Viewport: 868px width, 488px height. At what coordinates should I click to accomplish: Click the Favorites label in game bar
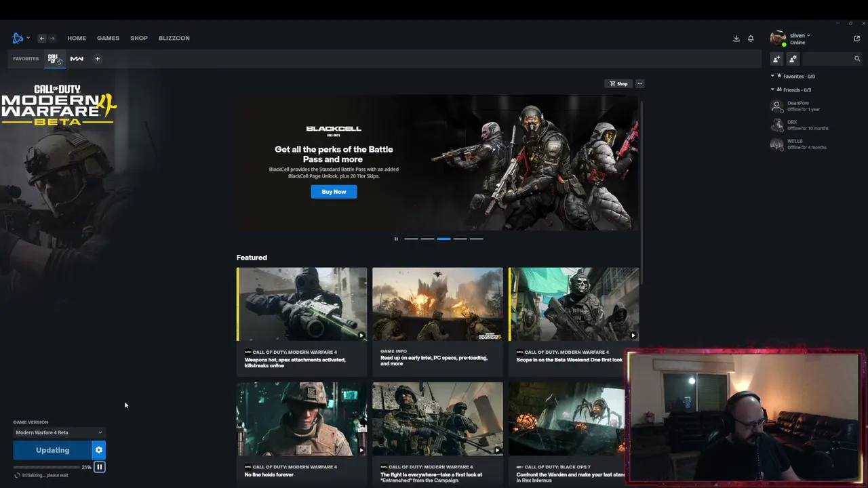pyautogui.click(x=26, y=59)
